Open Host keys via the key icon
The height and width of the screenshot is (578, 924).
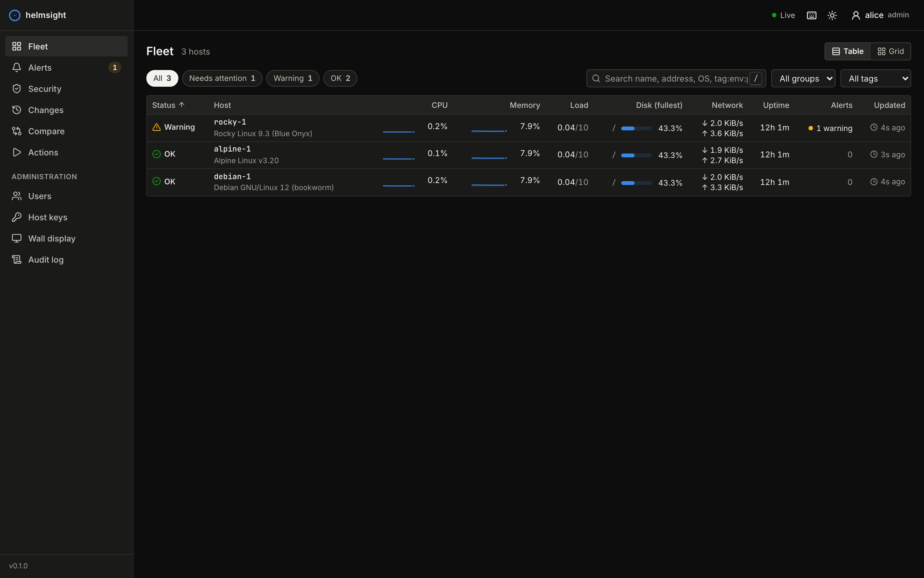coord(16,217)
